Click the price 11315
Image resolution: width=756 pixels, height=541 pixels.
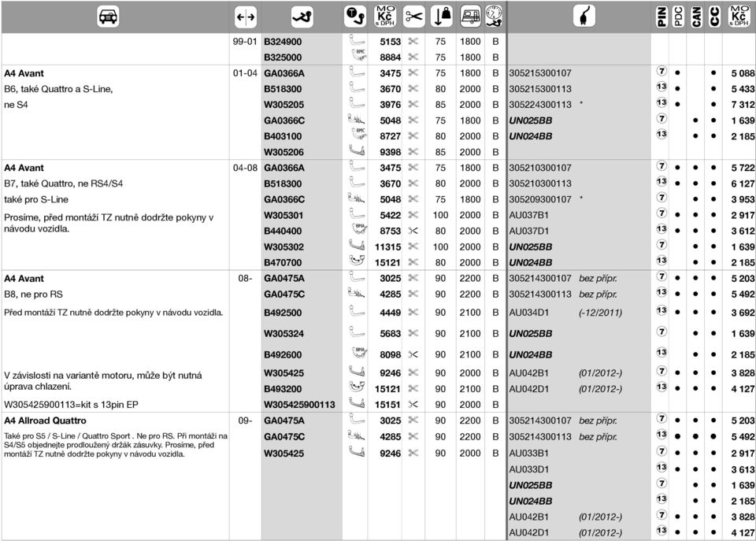point(387,246)
